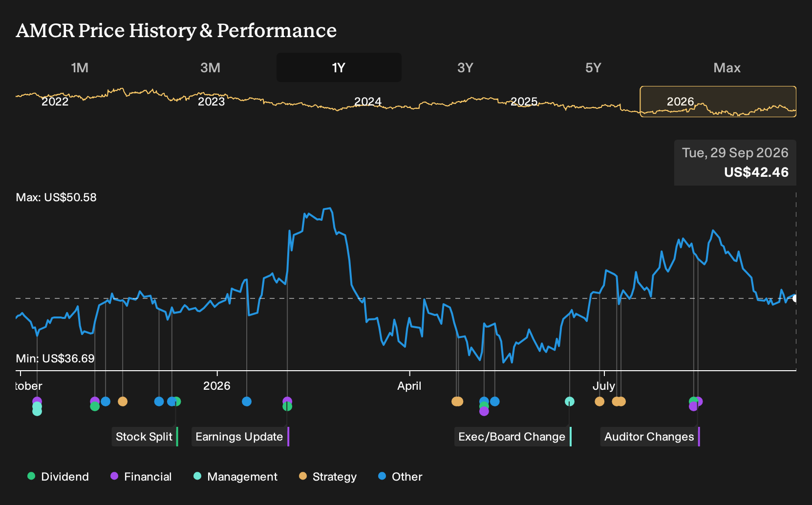Click the white current-price point on the chart
812x505 pixels.
[795, 298]
